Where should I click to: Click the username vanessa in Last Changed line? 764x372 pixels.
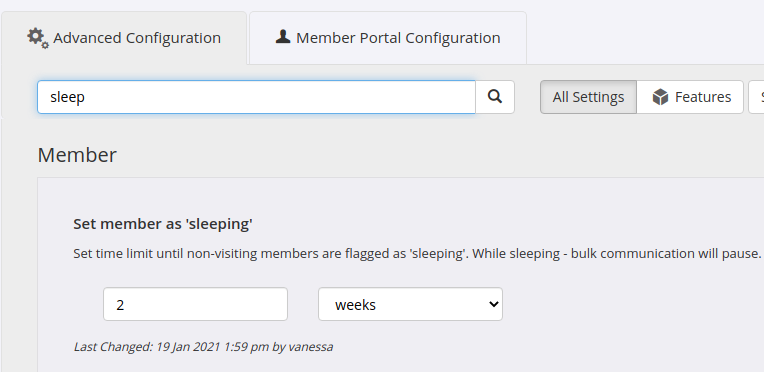311,347
